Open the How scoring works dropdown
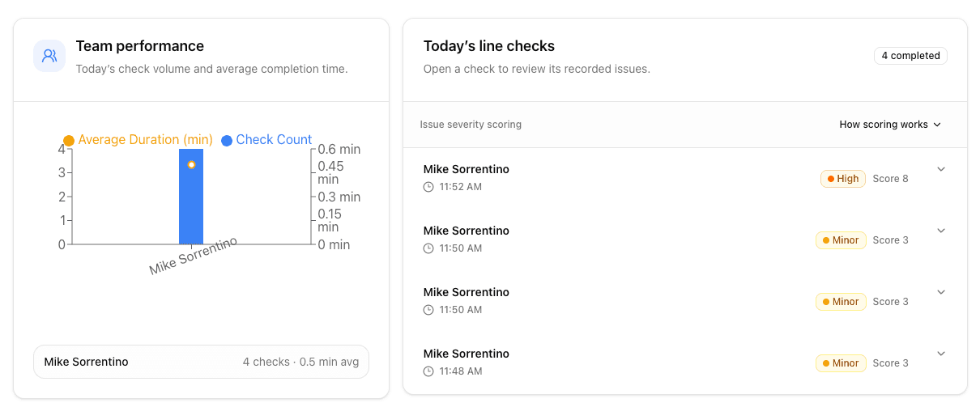Image resolution: width=980 pixels, height=407 pixels. click(x=890, y=125)
